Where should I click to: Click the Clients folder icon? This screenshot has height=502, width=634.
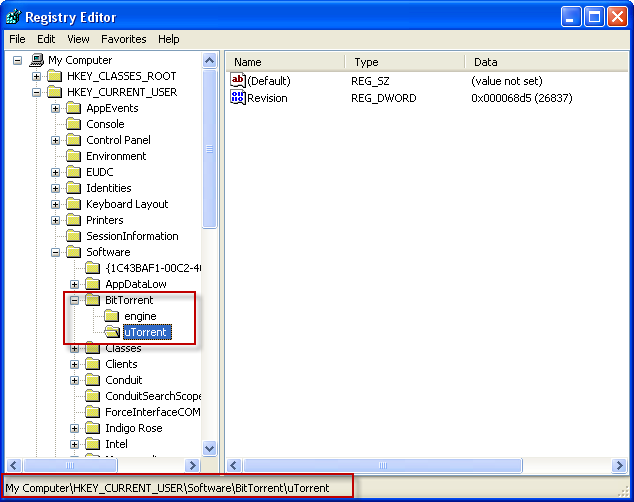point(93,364)
